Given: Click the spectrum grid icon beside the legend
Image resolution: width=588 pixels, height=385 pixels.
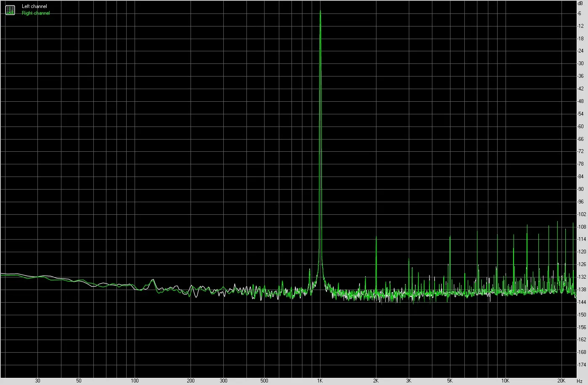Looking at the screenshot, I should [10, 10].
